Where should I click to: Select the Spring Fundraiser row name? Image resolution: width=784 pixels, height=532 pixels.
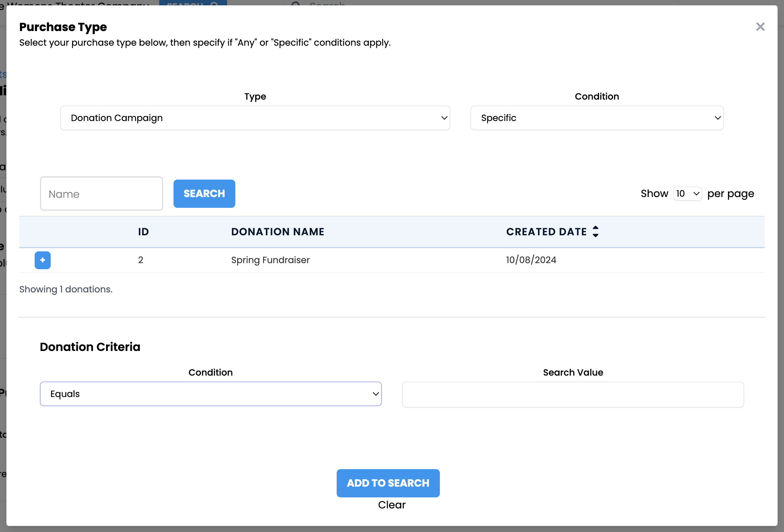pyautogui.click(x=270, y=260)
